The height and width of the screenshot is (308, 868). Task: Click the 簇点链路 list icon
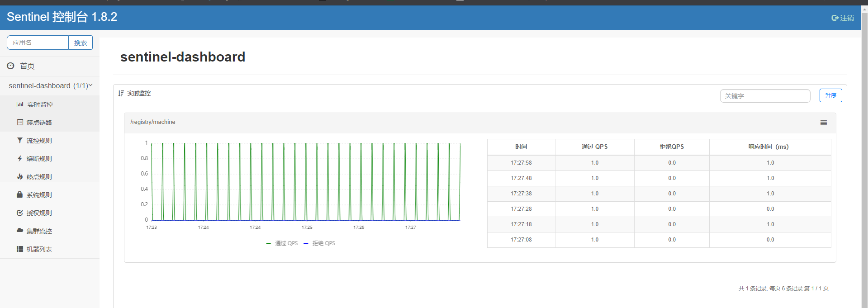coord(20,123)
